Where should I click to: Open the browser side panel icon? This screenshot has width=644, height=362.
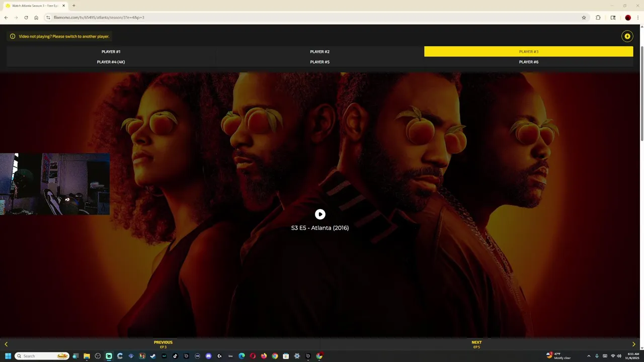point(613,18)
